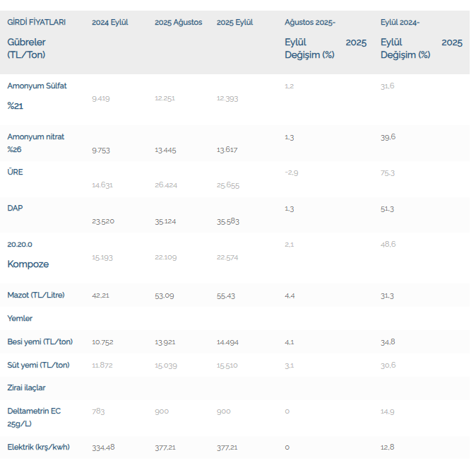The width and height of the screenshot is (476, 468).
Task: Select the ÜRE yearly change value 75,3
Action: click(388, 172)
